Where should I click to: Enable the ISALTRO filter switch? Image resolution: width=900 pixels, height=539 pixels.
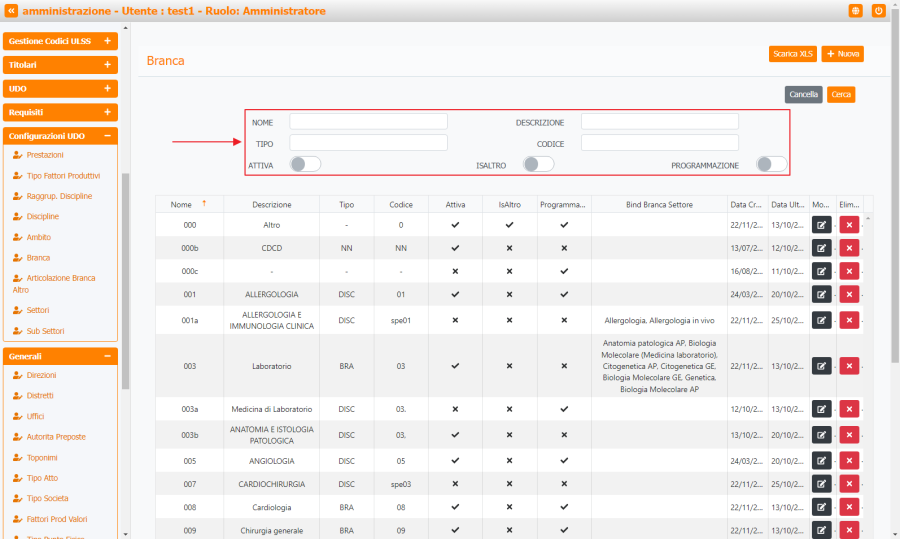coord(538,164)
